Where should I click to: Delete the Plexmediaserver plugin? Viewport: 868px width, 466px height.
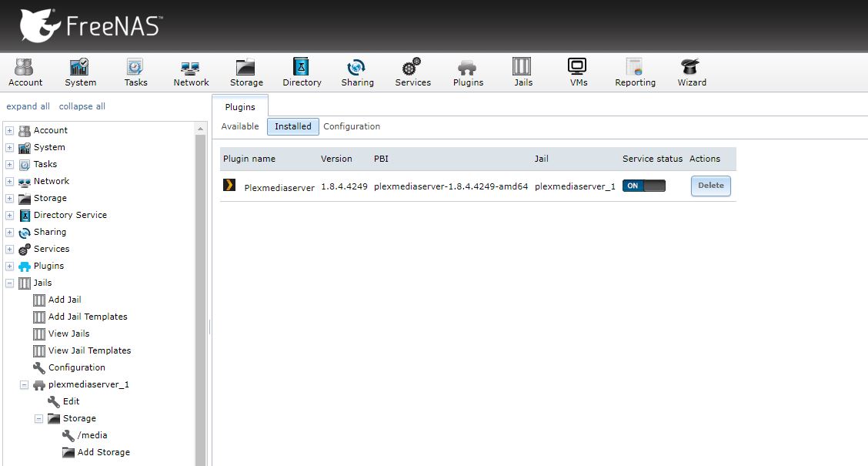pos(711,186)
